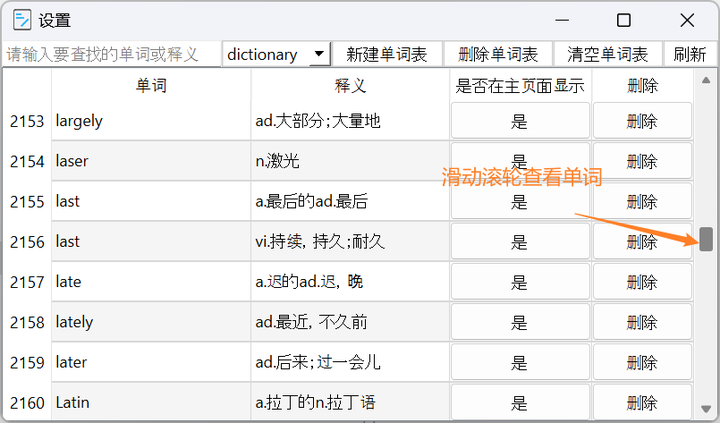
Task: Open the dictionary word list dropdown
Action: (318, 55)
